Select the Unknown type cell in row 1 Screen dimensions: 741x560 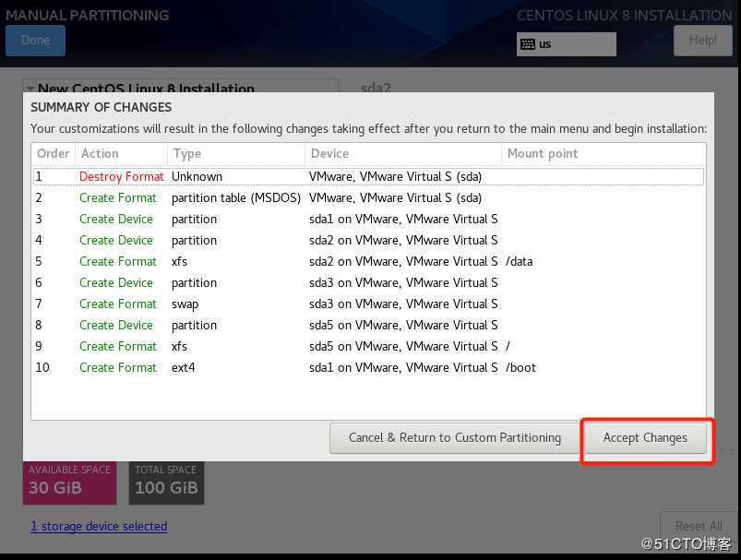click(197, 177)
